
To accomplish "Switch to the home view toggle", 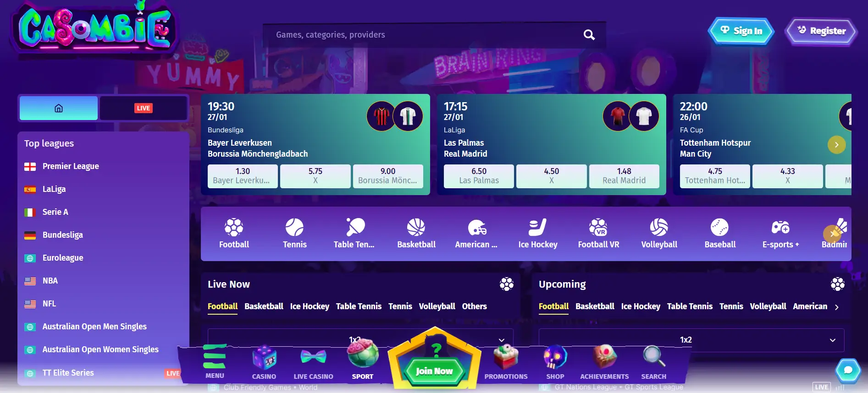I will coord(59,108).
